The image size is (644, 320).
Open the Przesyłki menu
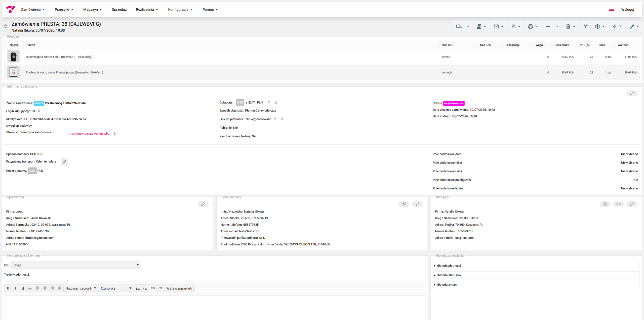[64, 10]
